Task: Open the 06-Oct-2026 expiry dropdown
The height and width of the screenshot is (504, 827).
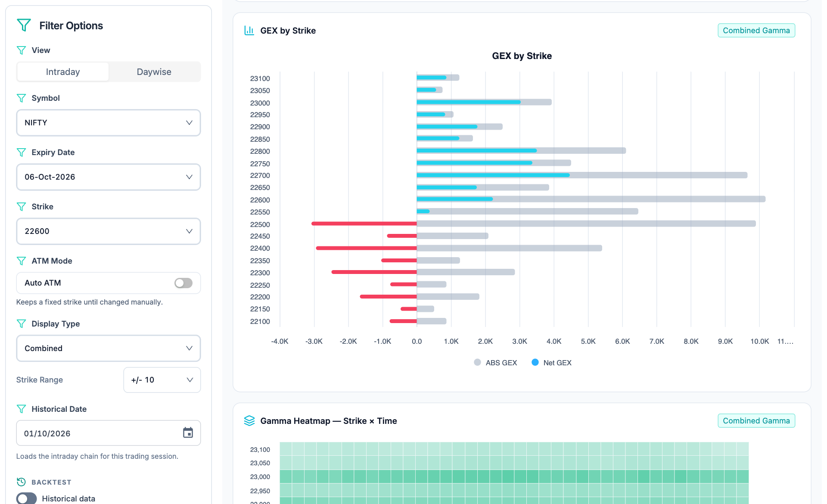Action: coord(109,177)
